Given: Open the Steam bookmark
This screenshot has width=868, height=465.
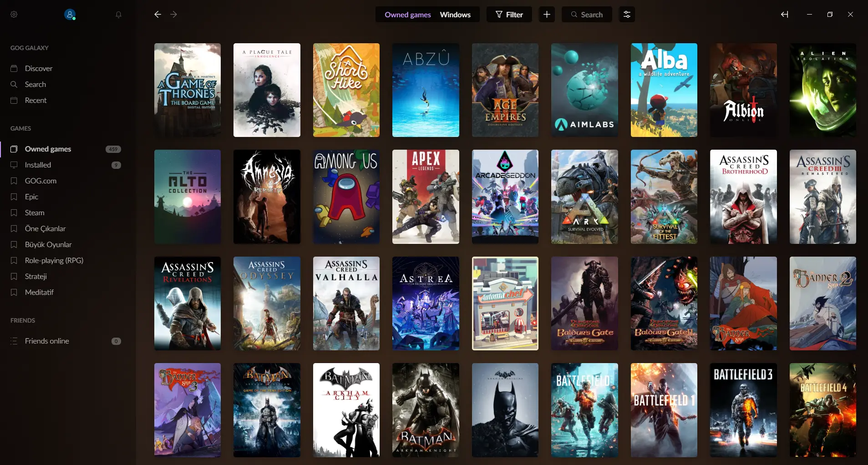Looking at the screenshot, I should click(x=67, y=212).
